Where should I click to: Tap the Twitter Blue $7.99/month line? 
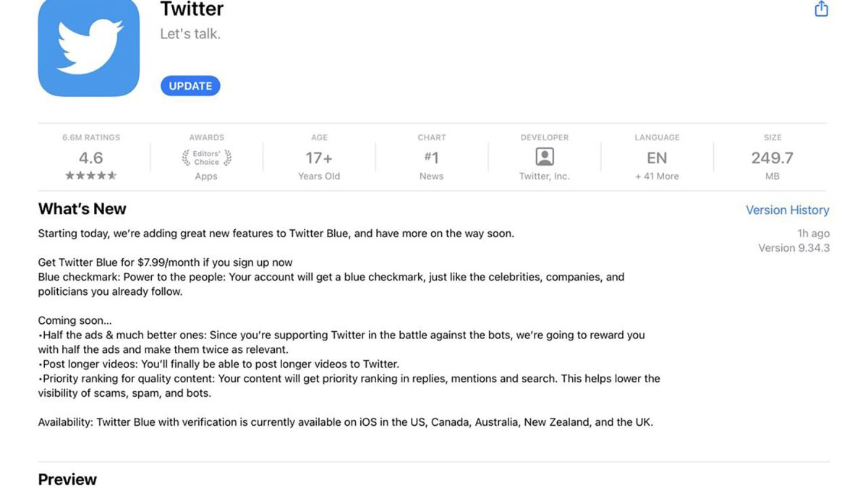pos(165,262)
